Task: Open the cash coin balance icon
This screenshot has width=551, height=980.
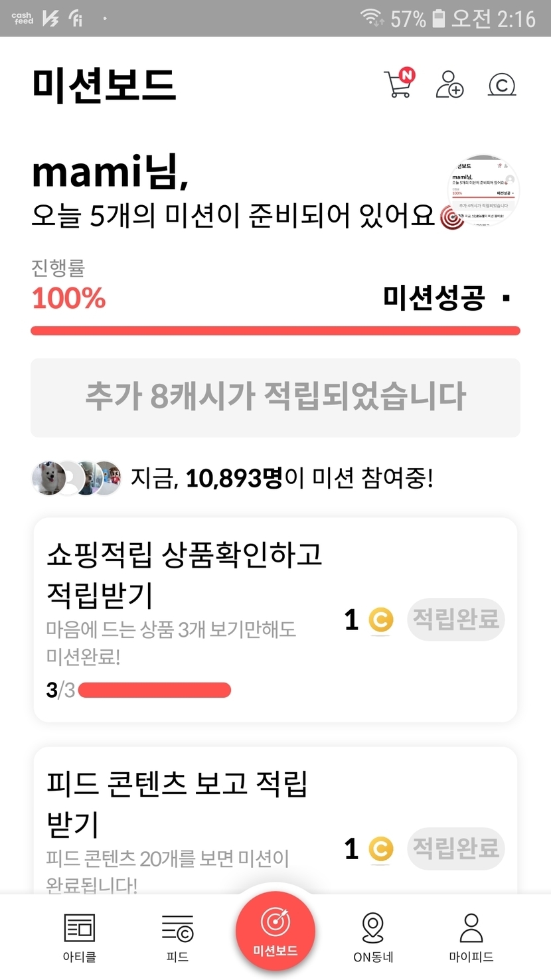Action: pyautogui.click(x=502, y=85)
